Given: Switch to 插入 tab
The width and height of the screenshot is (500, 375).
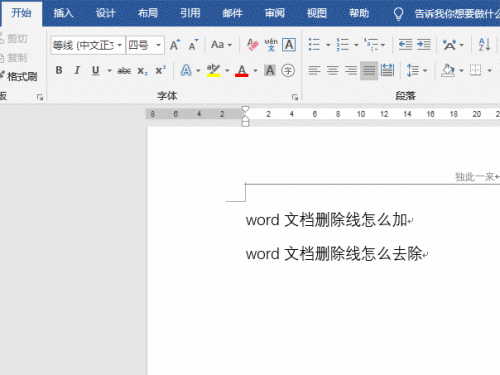Looking at the screenshot, I should pyautogui.click(x=63, y=13).
